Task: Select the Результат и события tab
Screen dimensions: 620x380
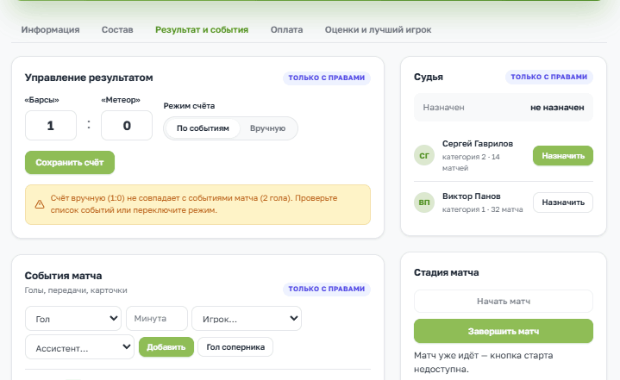Action: (x=202, y=30)
